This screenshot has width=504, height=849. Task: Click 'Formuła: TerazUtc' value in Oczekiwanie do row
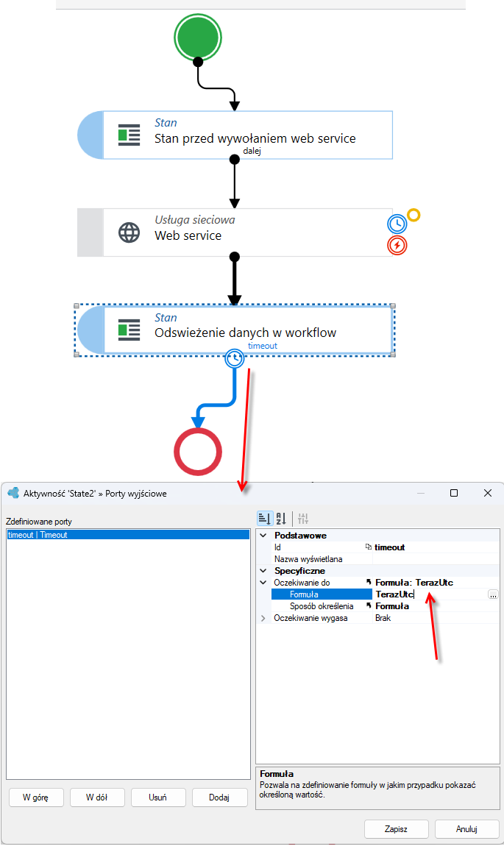pyautogui.click(x=414, y=583)
